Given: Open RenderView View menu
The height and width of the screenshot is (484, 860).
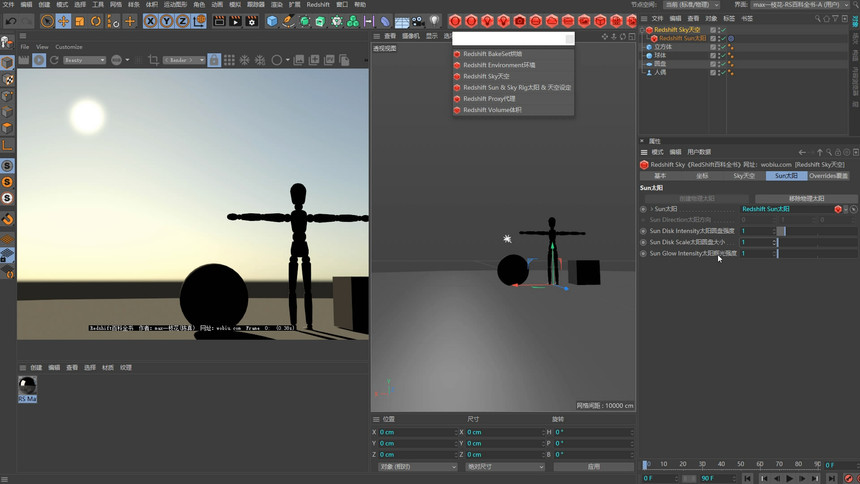Looking at the screenshot, I should pyautogui.click(x=42, y=47).
